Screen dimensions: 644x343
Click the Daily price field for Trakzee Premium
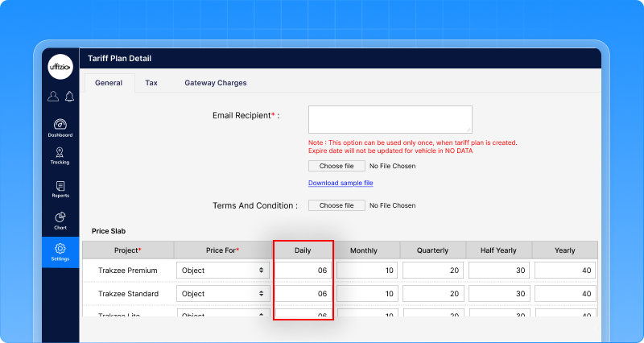click(303, 271)
